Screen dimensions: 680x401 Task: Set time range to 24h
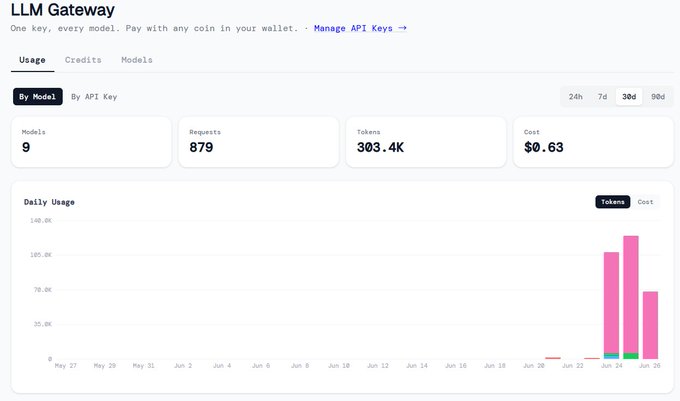575,97
